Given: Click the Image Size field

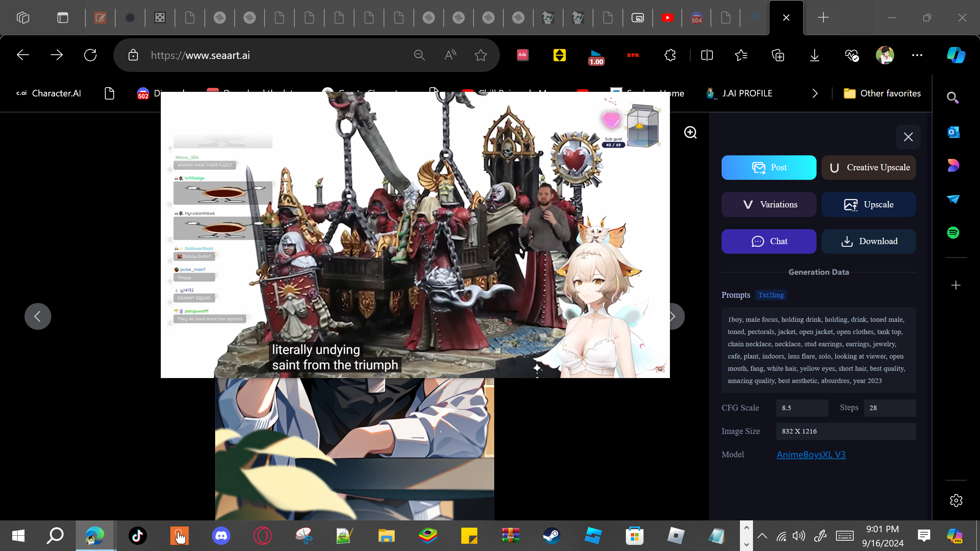Looking at the screenshot, I should 846,431.
